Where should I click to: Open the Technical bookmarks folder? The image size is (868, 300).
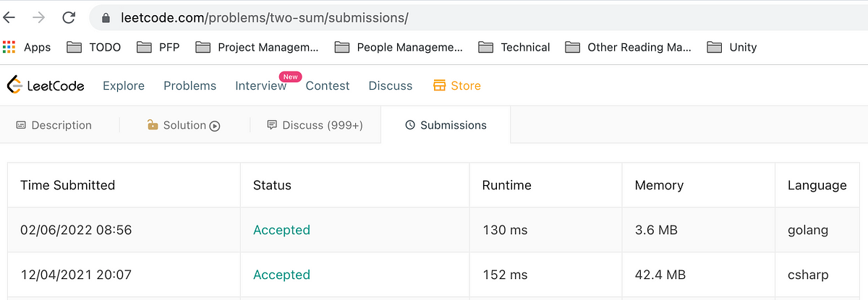tap(514, 47)
